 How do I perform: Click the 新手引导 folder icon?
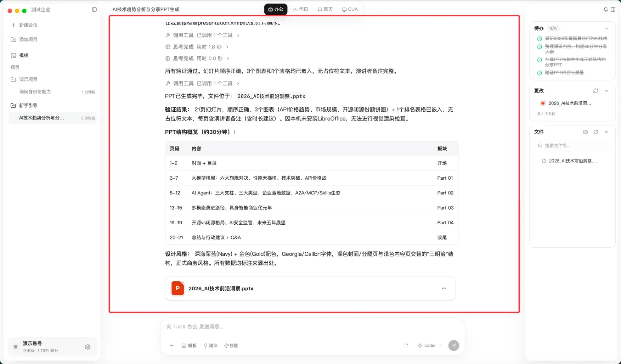pyautogui.click(x=14, y=106)
